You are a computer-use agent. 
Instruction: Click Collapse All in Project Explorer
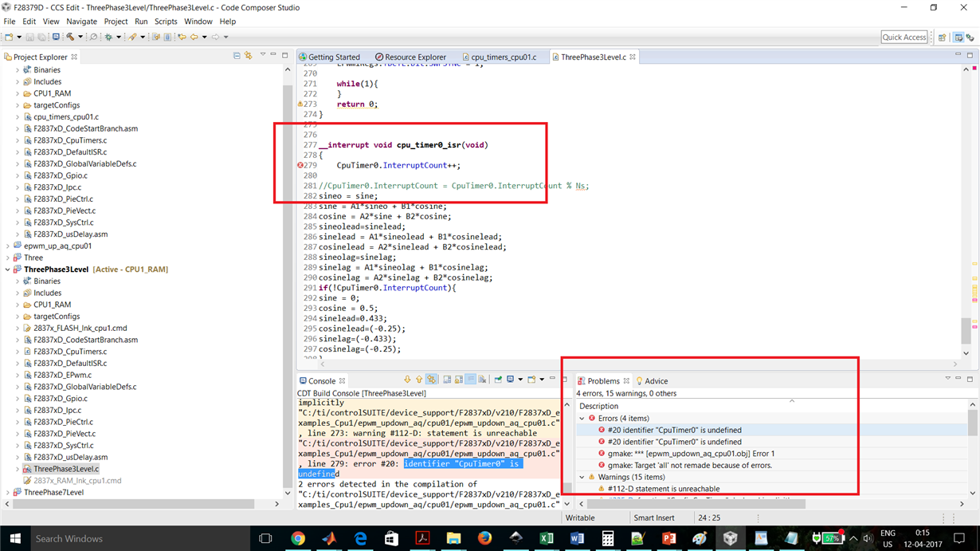point(237,56)
